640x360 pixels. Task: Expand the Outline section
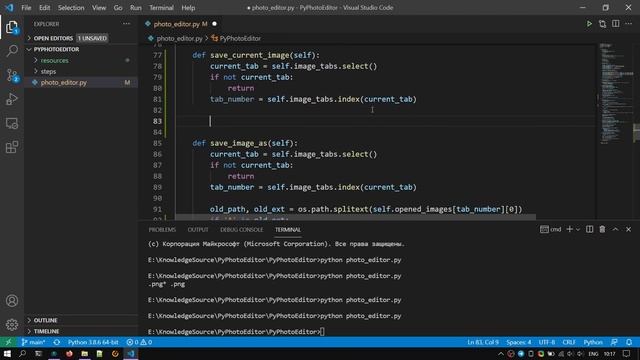coord(45,320)
